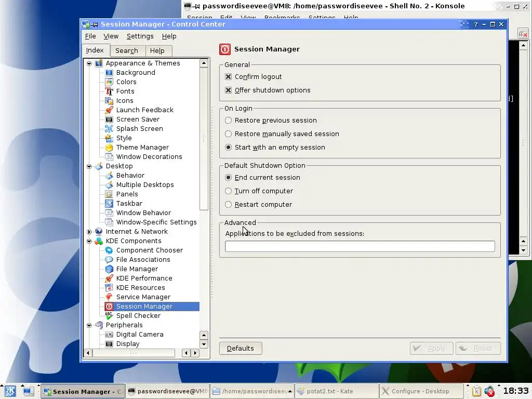Open the Display module icon

[109, 344]
